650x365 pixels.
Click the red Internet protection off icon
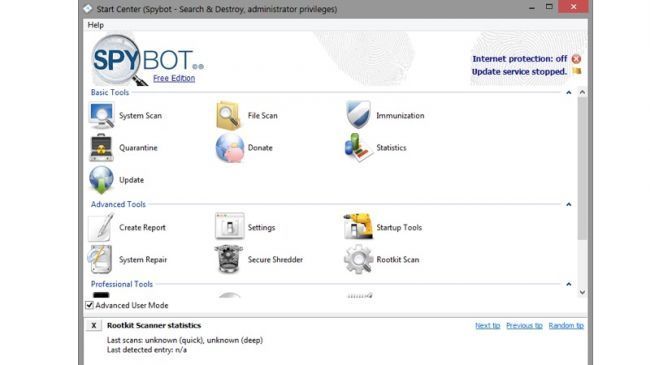click(x=576, y=59)
